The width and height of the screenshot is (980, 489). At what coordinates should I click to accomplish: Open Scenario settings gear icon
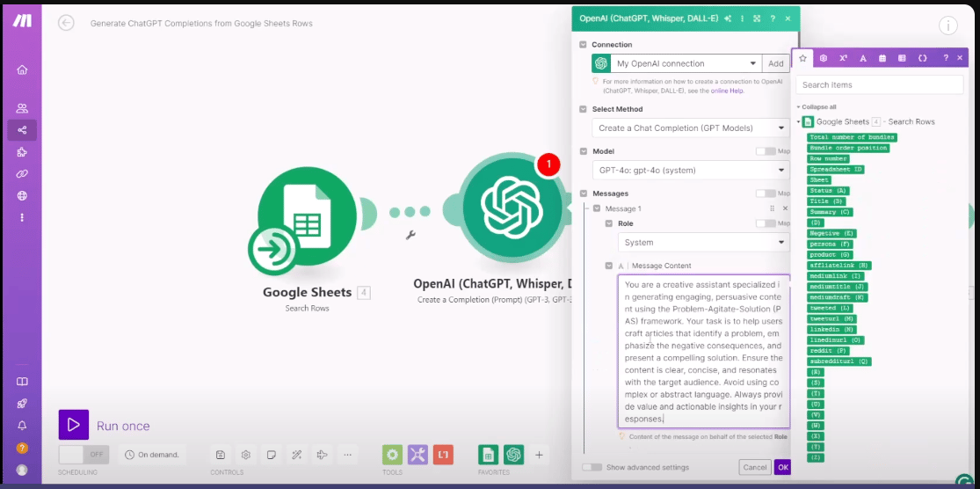(245, 455)
